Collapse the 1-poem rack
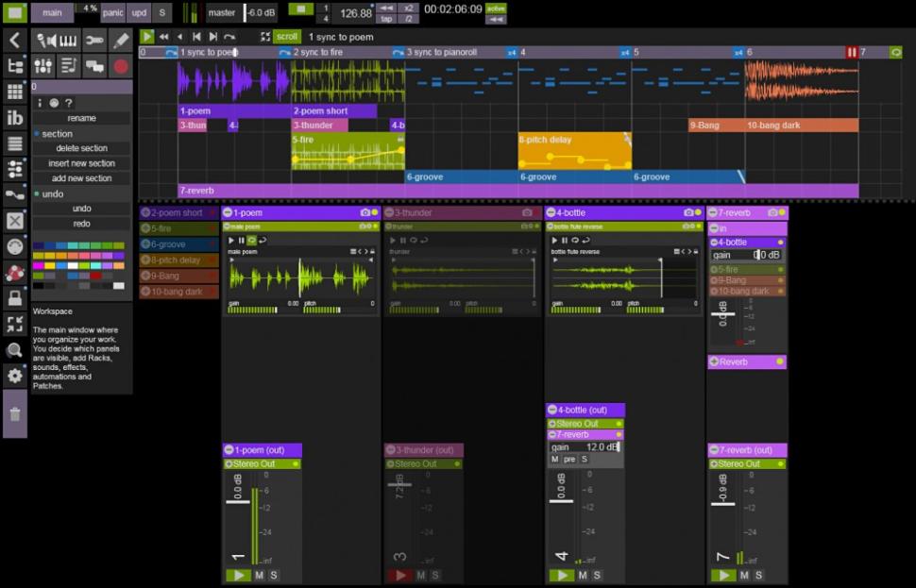The width and height of the screenshot is (916, 588). point(228,213)
